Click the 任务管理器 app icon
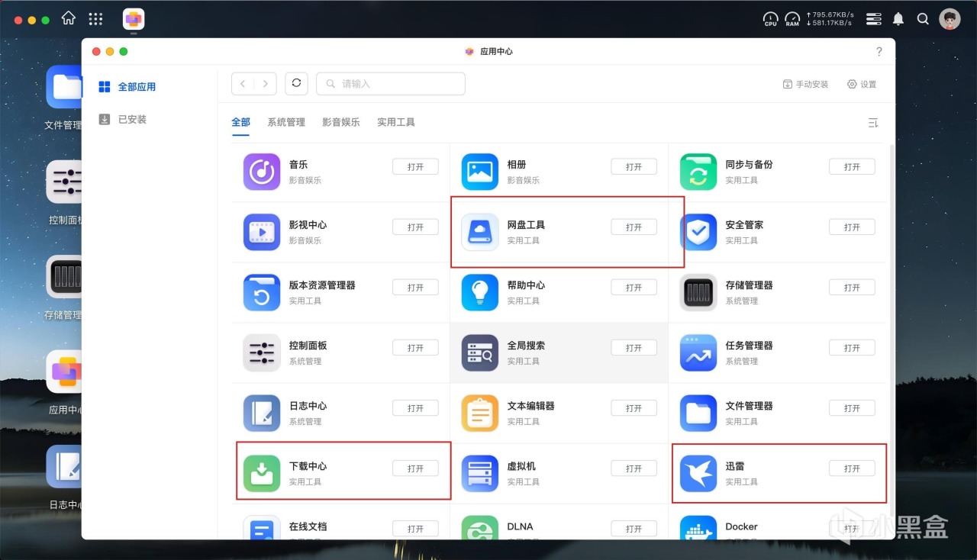The image size is (977, 560). click(698, 352)
